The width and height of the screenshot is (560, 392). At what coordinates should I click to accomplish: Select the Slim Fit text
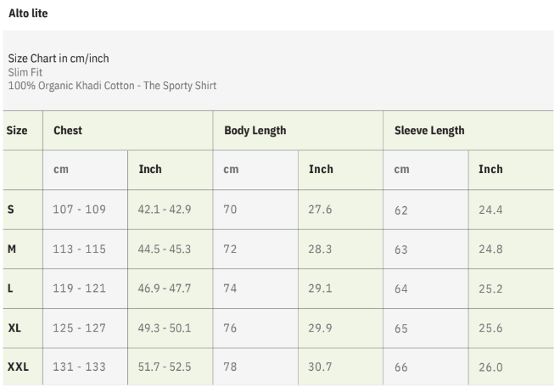point(25,72)
